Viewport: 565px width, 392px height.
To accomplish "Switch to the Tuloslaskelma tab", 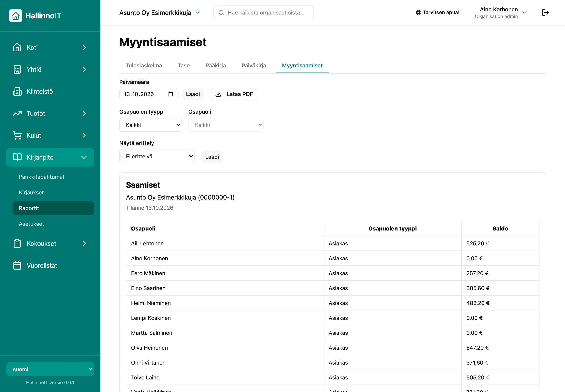I will (x=144, y=66).
